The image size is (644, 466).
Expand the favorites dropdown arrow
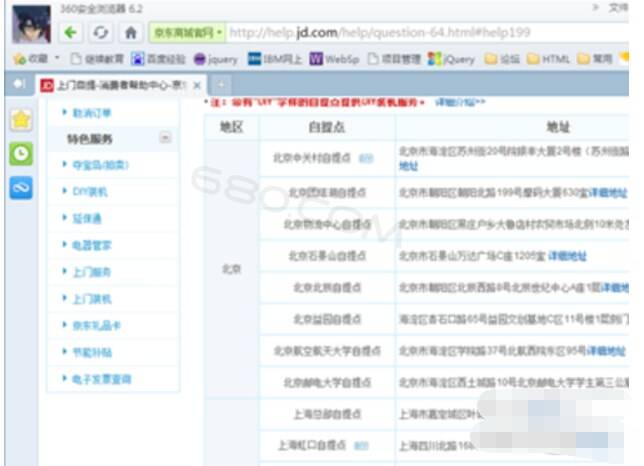57,58
